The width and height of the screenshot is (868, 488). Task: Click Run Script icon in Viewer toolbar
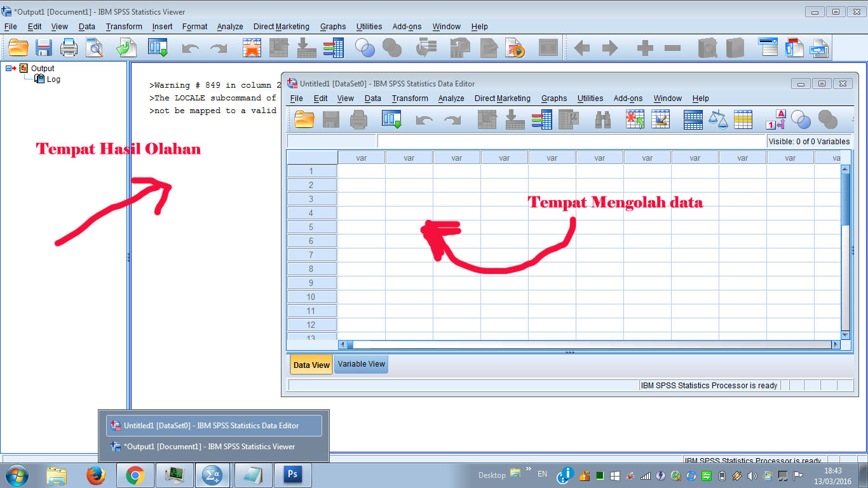click(x=515, y=48)
